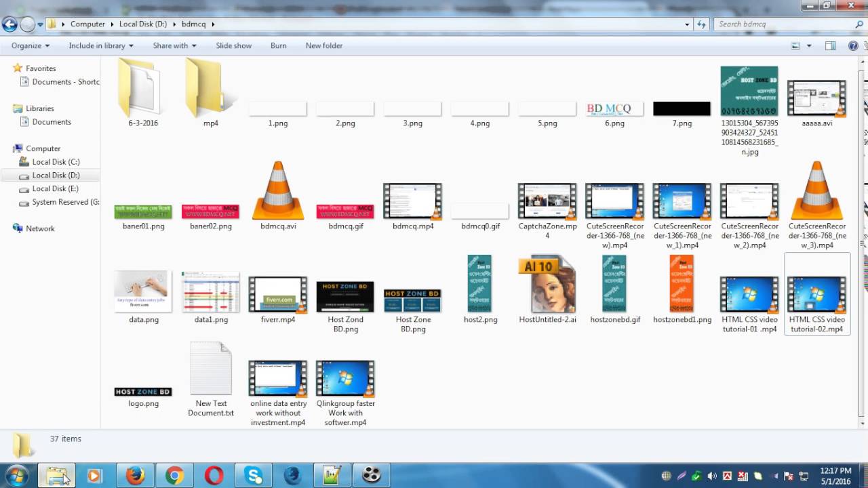Open Firefox from taskbar
This screenshot has width=868, height=488.
tap(135, 476)
